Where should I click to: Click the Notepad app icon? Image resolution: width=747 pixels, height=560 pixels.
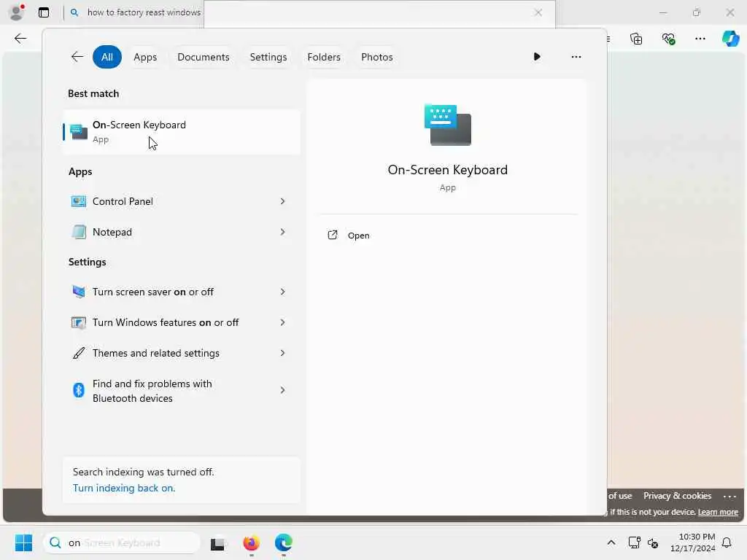point(79,232)
